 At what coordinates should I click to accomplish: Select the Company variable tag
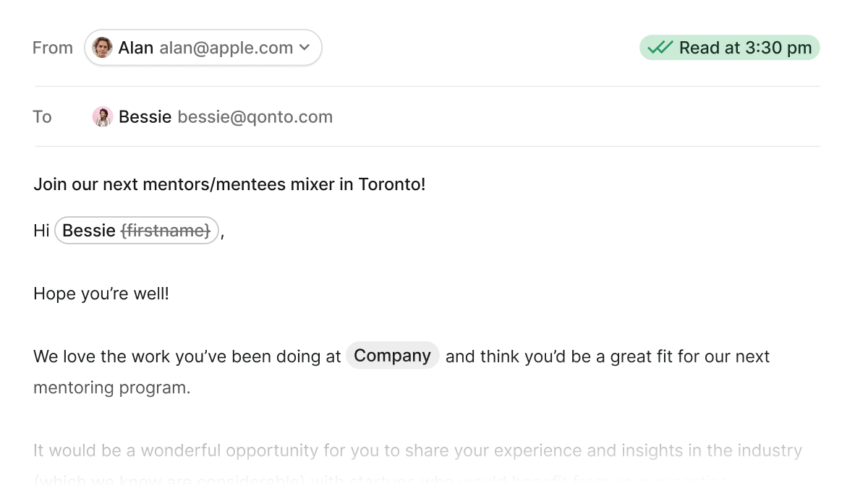point(392,356)
